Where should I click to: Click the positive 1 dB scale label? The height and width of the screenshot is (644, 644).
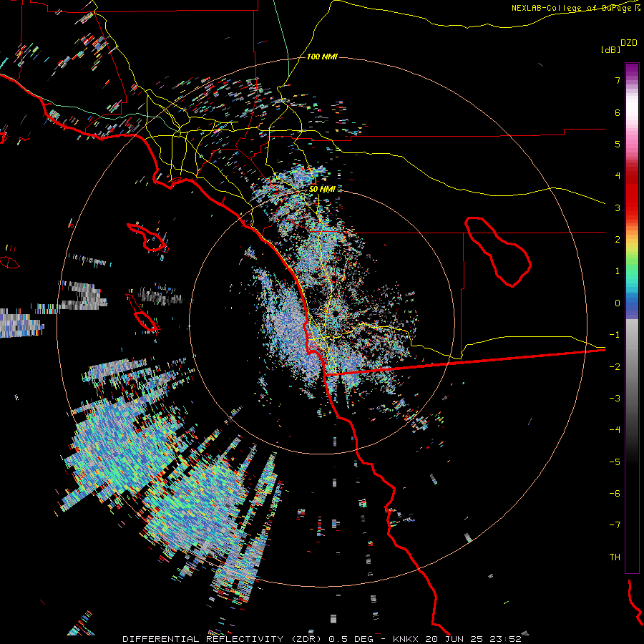(x=618, y=271)
